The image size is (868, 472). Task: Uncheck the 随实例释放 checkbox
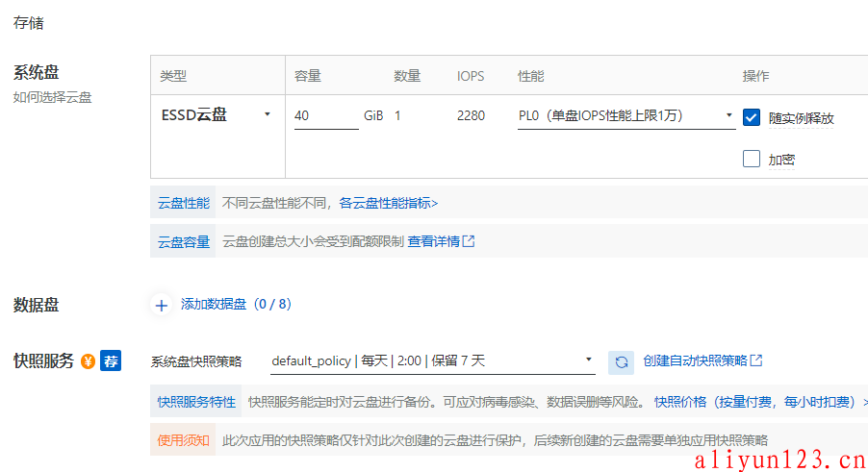752,117
